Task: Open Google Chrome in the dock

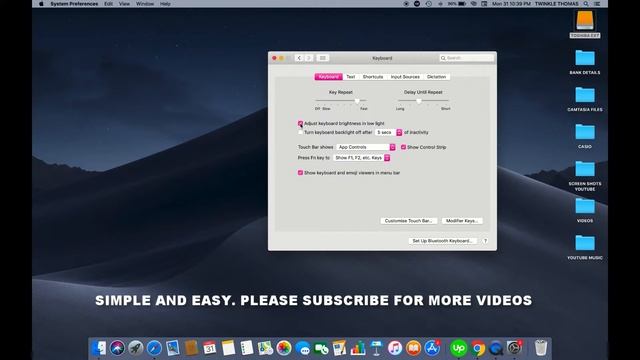Action: 478,348
